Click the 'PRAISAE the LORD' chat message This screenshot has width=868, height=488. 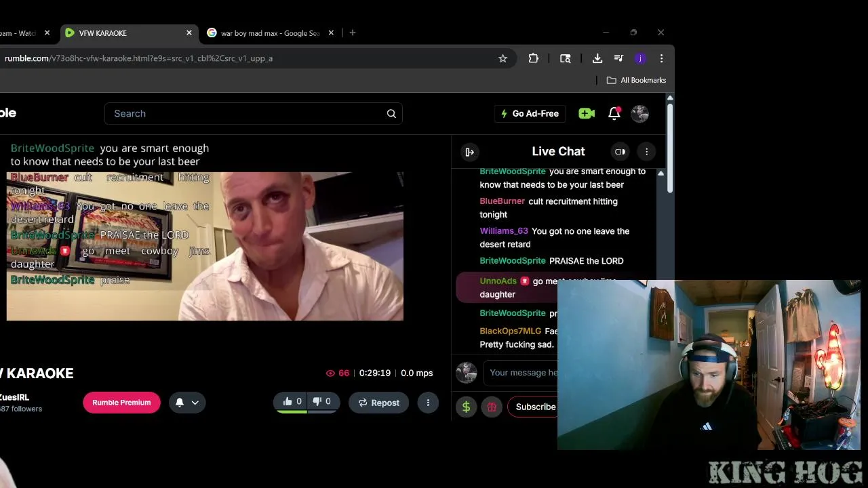[586, 261]
